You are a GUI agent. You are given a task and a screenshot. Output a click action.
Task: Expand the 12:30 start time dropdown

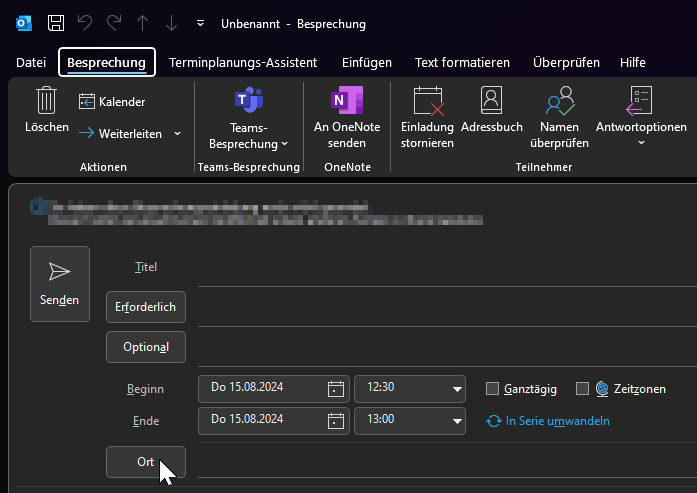[x=457, y=389]
